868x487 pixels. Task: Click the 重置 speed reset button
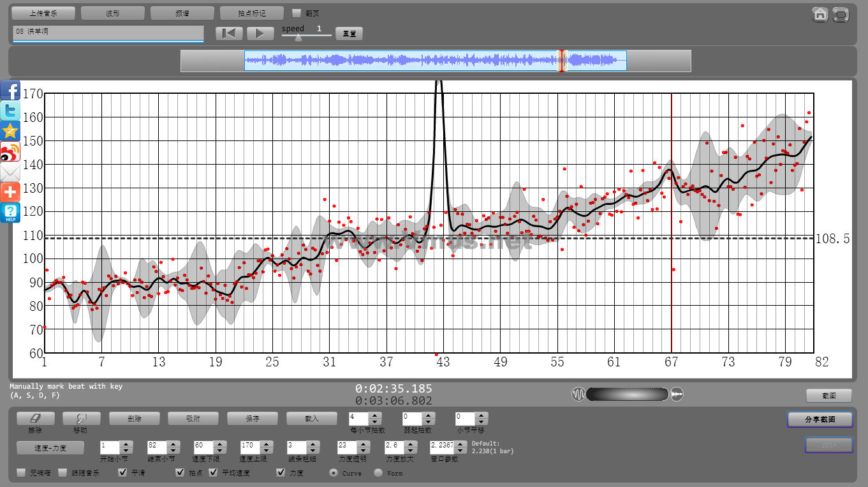click(349, 34)
